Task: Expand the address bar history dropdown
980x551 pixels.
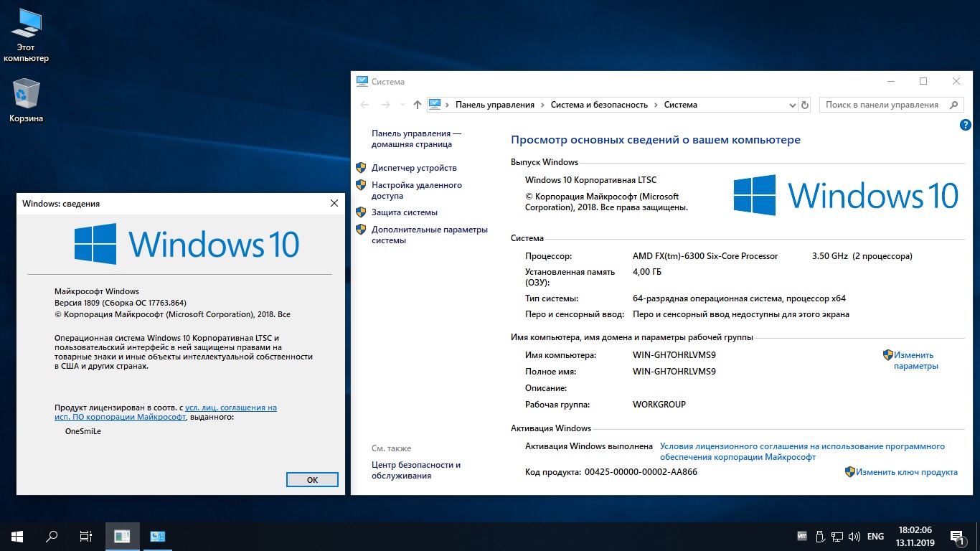Action: pyautogui.click(x=791, y=105)
